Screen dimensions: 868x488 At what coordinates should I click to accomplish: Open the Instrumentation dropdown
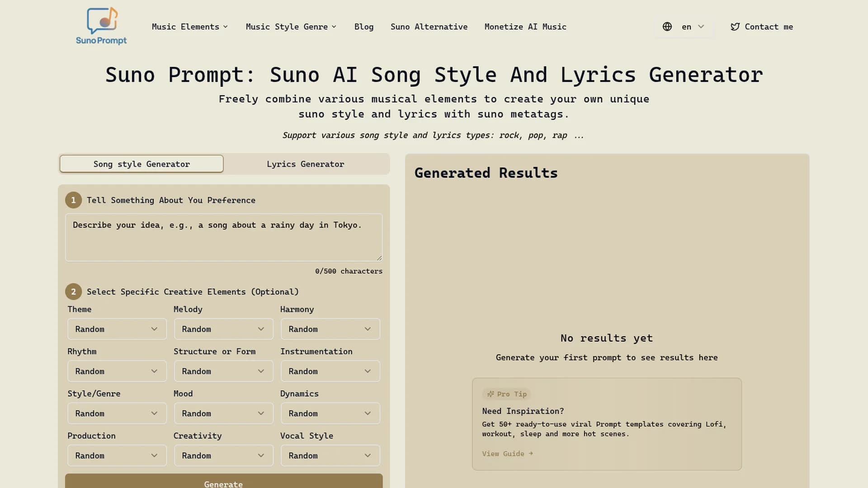[330, 371]
